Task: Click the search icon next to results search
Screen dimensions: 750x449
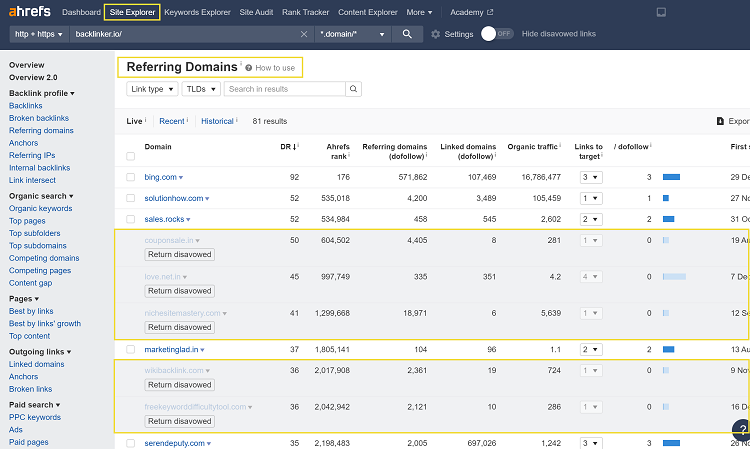Action: (x=353, y=89)
